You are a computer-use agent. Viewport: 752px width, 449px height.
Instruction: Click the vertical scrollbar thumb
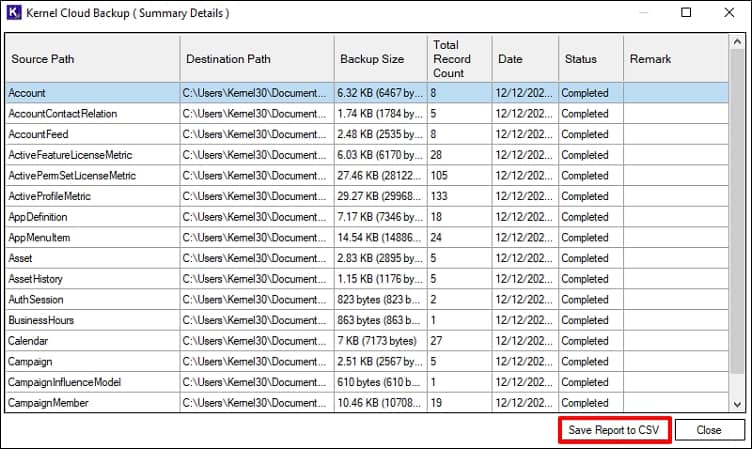[737, 211]
